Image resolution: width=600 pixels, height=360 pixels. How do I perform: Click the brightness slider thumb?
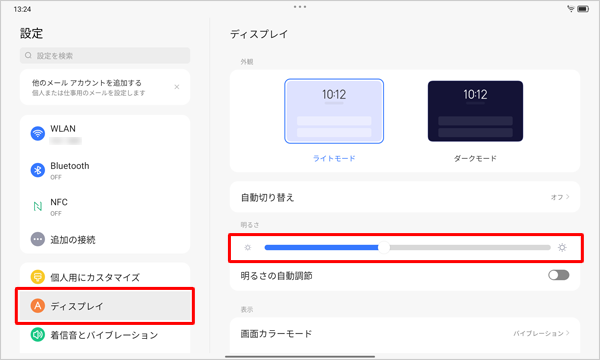(384, 248)
